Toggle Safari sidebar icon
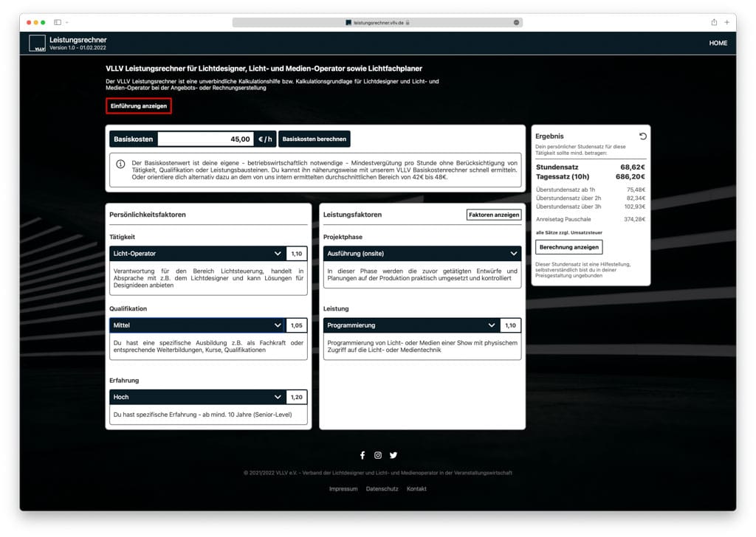Viewport: 756px width, 537px height. (58, 23)
